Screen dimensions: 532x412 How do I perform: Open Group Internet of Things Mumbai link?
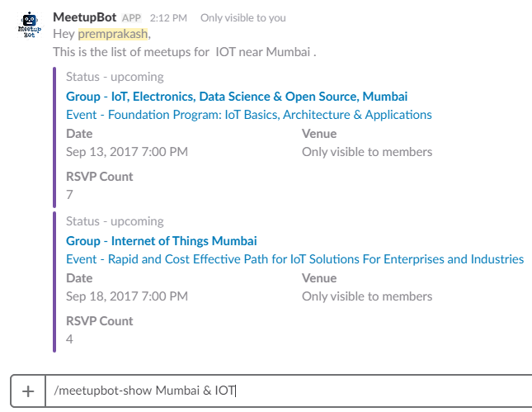(161, 241)
